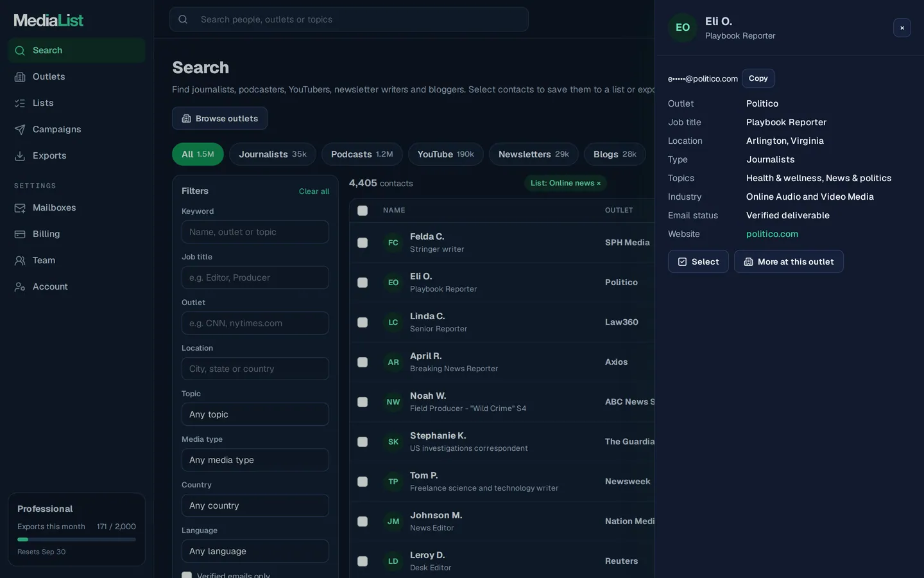Click the EO avatar in detail panel
The image size is (924, 578).
click(x=683, y=28)
